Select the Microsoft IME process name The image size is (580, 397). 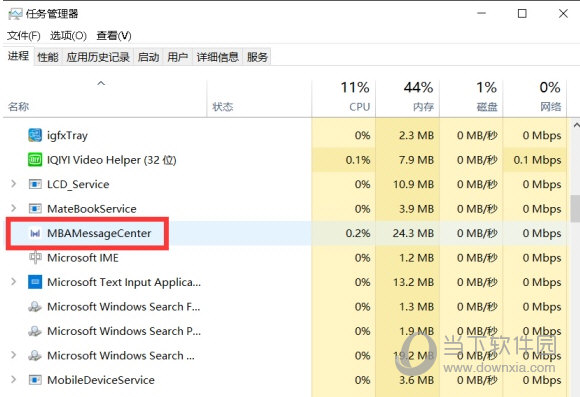pos(83,258)
